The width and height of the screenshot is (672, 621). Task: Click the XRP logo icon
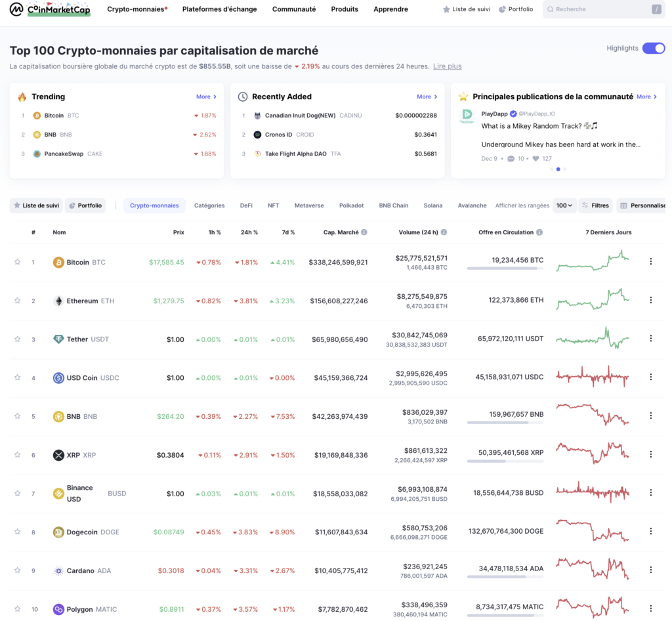[x=58, y=455]
